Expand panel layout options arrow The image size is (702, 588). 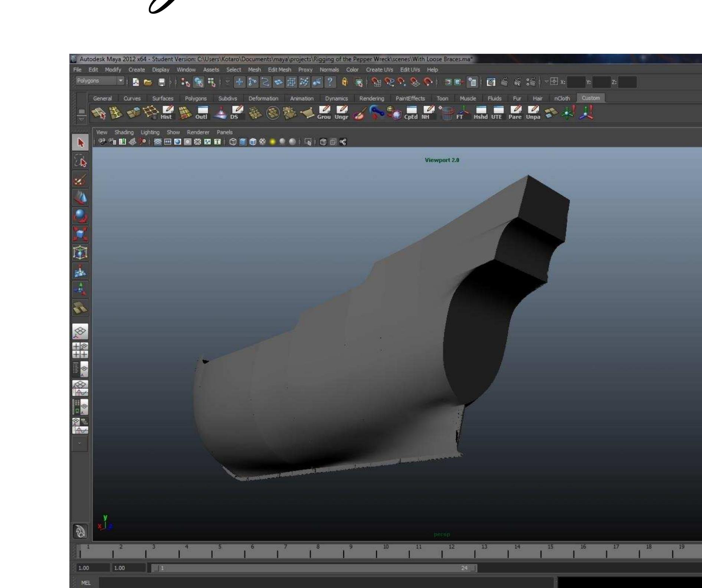tap(79, 443)
